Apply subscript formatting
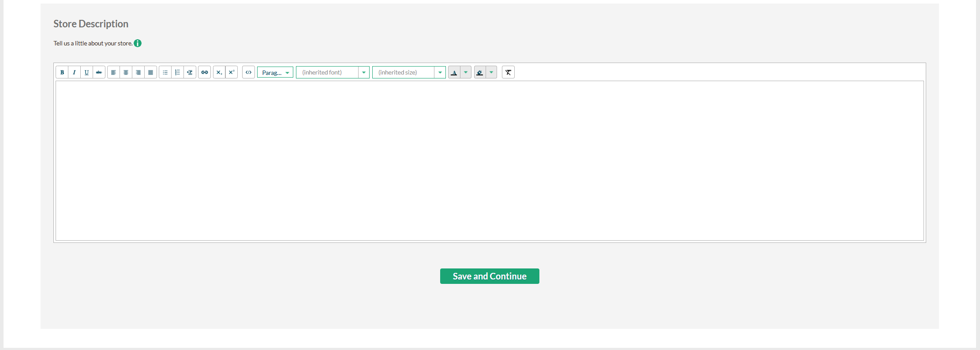Image resolution: width=980 pixels, height=350 pixels. click(x=219, y=72)
